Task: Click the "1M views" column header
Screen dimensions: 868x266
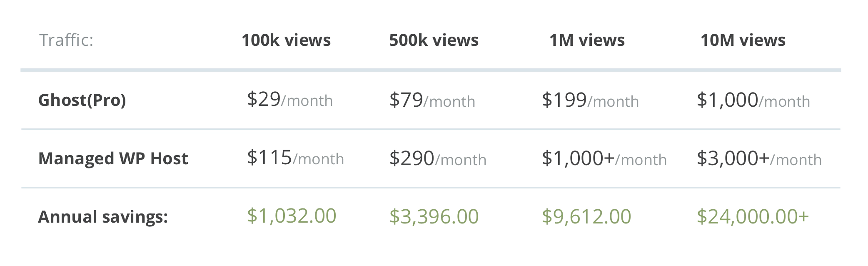Action: [587, 40]
